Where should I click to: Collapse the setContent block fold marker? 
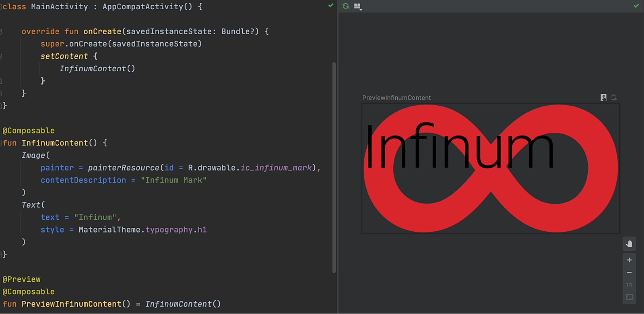pos(1,56)
